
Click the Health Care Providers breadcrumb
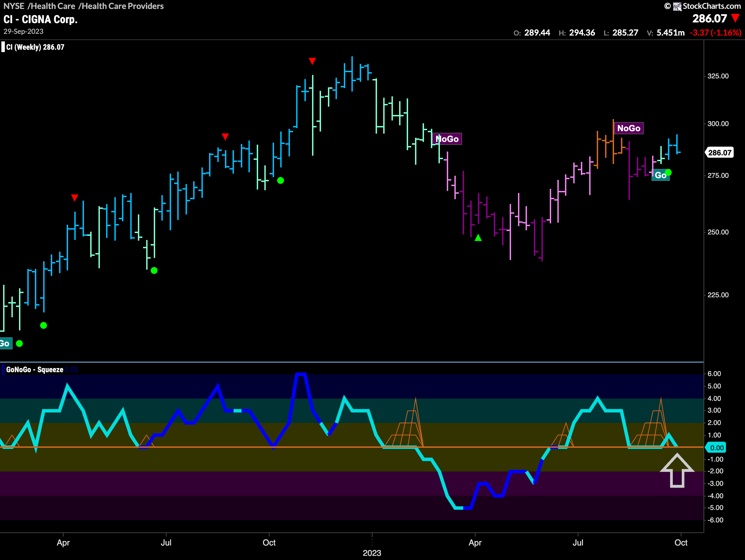coord(123,6)
